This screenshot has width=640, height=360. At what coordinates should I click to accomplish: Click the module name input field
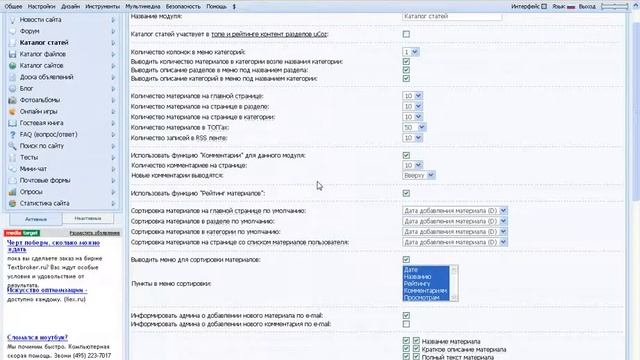tap(452, 16)
